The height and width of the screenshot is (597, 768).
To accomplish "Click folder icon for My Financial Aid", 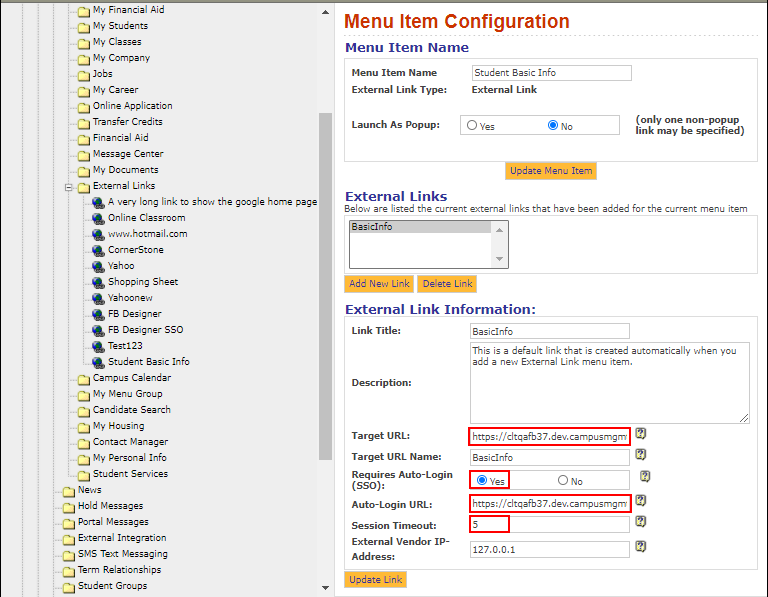I will pos(84,11).
